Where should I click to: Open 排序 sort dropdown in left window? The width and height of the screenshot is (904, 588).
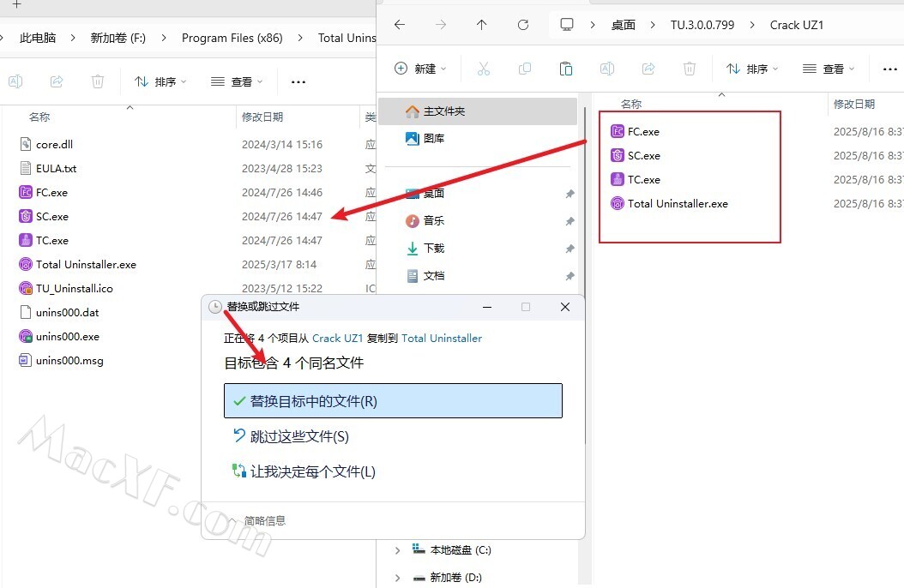160,81
